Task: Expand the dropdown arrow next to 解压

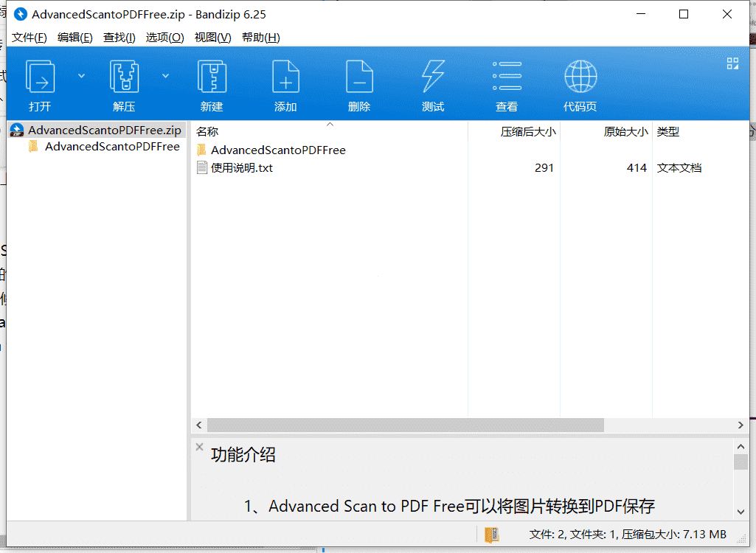Action: coord(165,76)
